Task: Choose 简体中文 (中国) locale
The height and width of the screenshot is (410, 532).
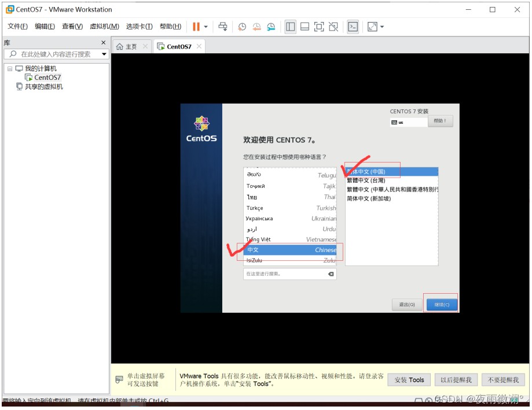Action: [392, 172]
